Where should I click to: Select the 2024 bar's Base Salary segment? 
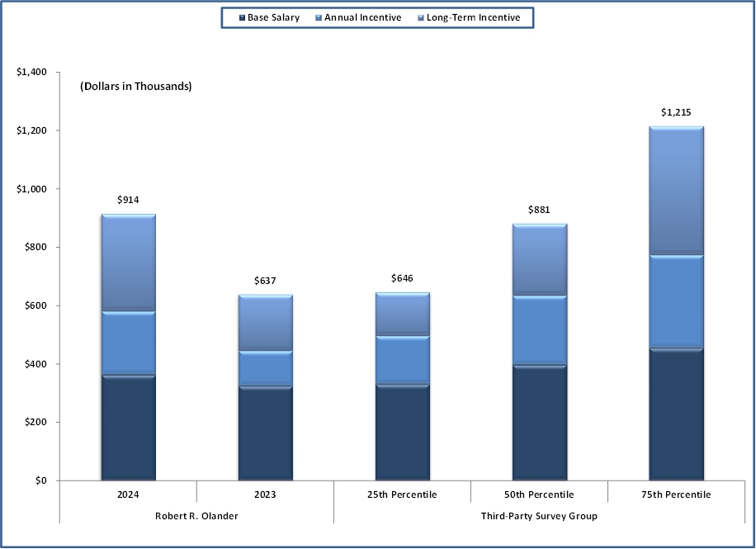click(128, 428)
